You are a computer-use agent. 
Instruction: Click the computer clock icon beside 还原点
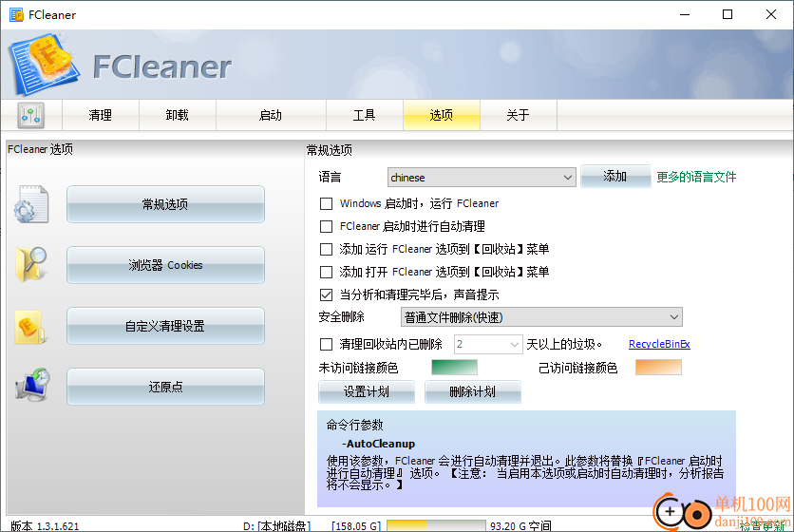coord(32,385)
